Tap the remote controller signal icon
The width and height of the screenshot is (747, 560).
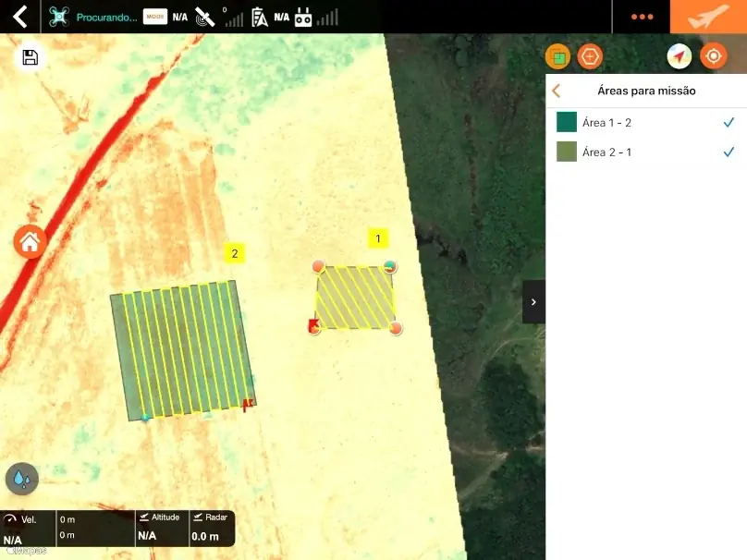pos(303,18)
